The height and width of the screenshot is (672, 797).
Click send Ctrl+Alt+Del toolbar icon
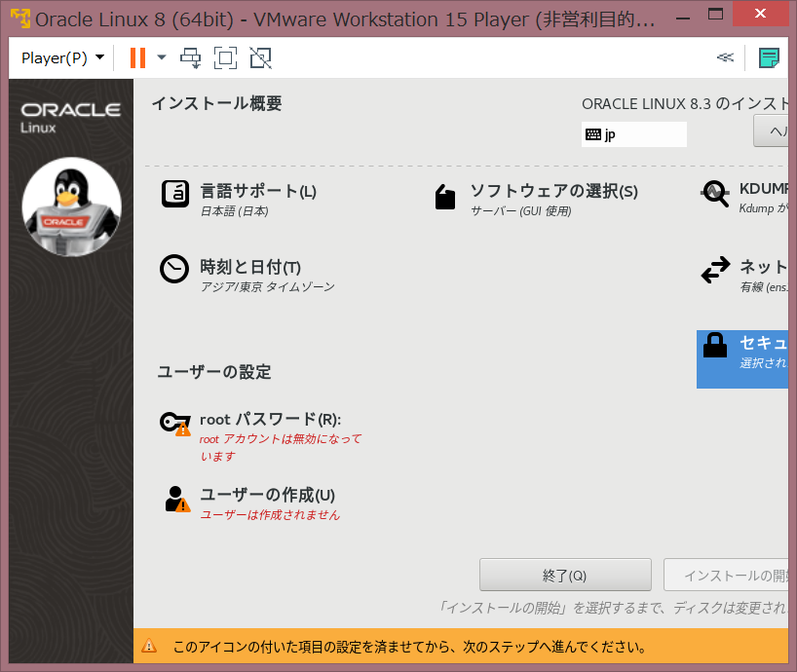(x=191, y=57)
